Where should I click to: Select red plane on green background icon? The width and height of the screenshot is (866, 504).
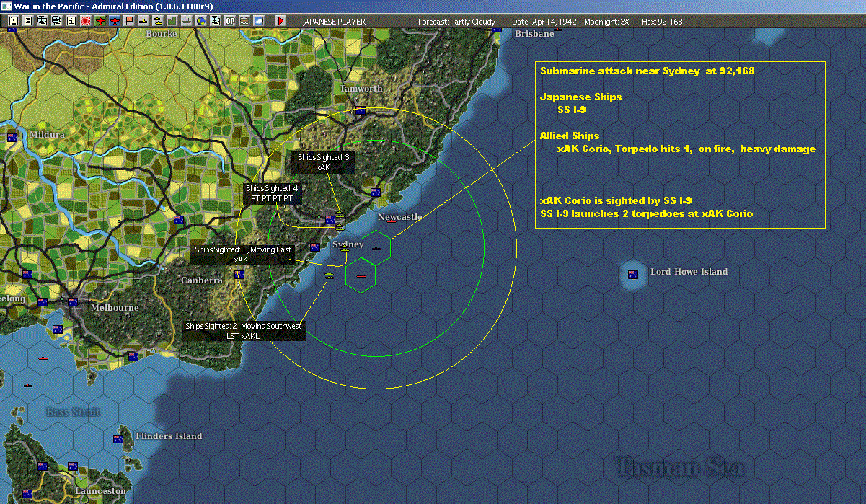pyautogui.click(x=100, y=21)
